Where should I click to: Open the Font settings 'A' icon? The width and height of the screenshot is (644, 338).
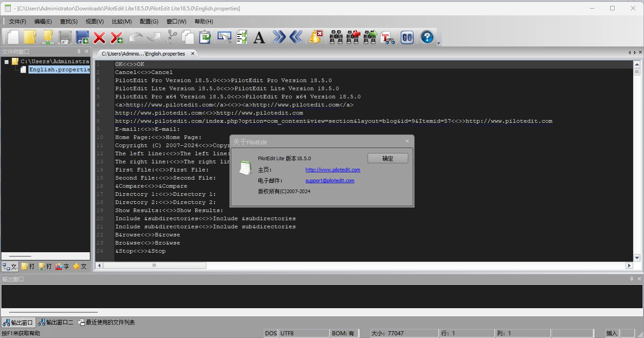tap(259, 37)
